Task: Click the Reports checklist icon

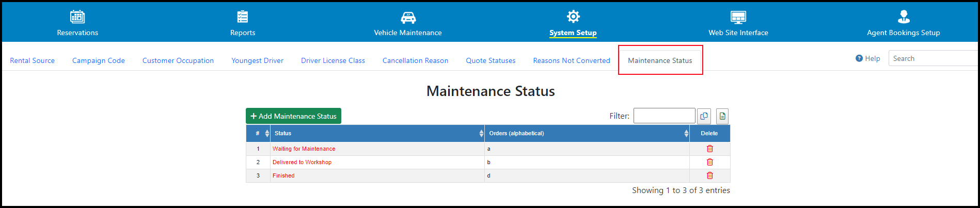Action: (243, 17)
